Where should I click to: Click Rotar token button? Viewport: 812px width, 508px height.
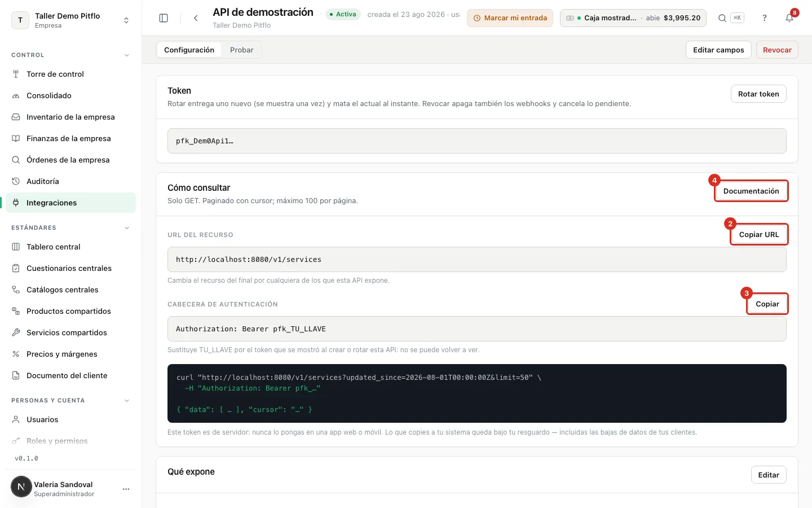click(758, 94)
